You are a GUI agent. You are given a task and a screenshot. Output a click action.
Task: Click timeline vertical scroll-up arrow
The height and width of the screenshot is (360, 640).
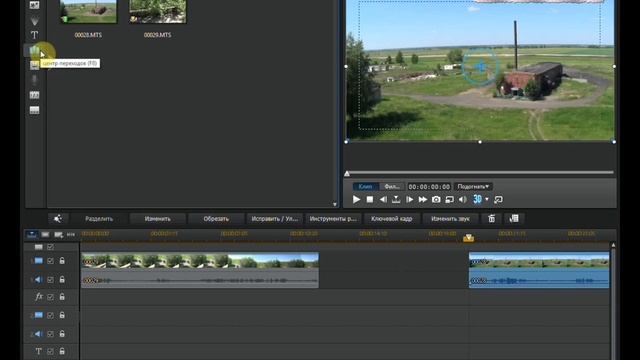613,245
